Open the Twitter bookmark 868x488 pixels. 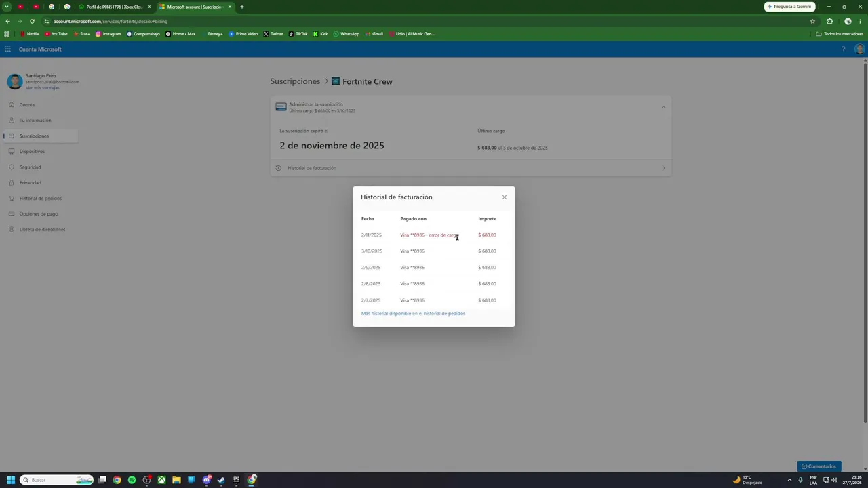click(273, 34)
